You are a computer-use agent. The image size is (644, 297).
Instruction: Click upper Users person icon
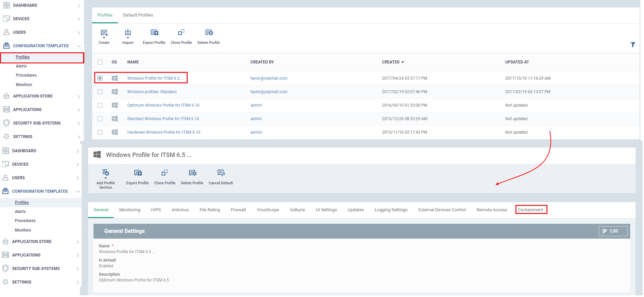(x=6, y=32)
